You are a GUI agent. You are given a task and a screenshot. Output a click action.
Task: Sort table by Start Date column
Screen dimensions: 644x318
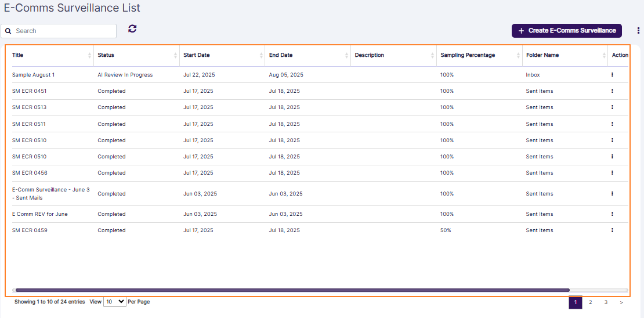[262, 56]
